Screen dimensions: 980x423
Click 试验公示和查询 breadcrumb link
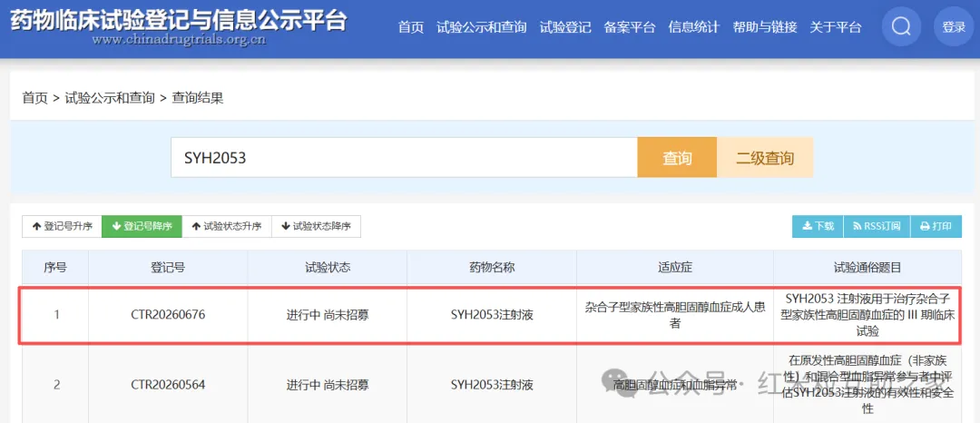[x=110, y=98]
